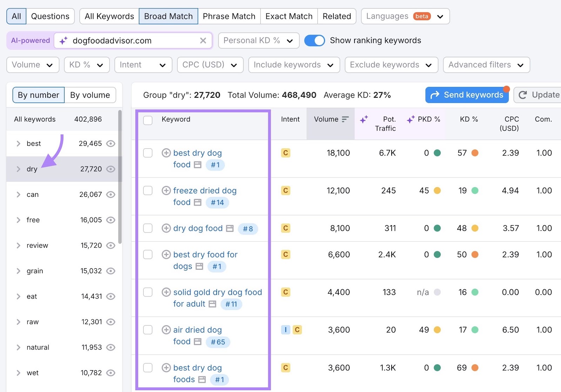Viewport: 561px width, 392px height.
Task: Click the sort icon on Volume column
Action: 345,119
